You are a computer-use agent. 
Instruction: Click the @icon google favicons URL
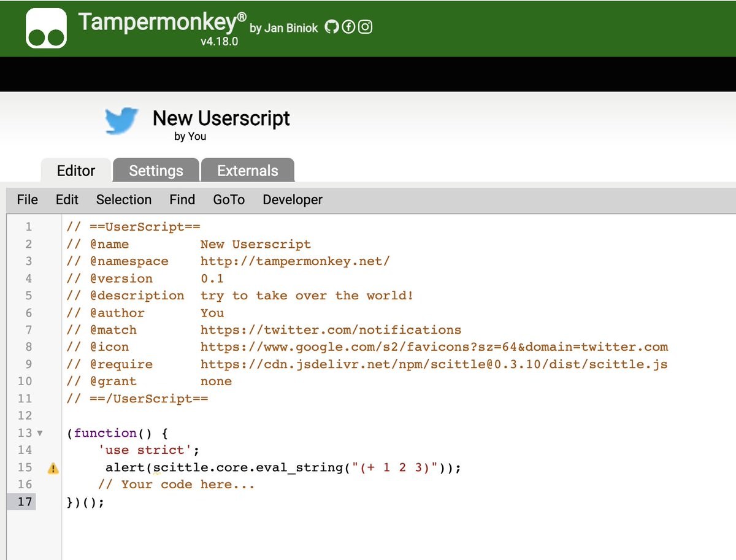point(434,347)
